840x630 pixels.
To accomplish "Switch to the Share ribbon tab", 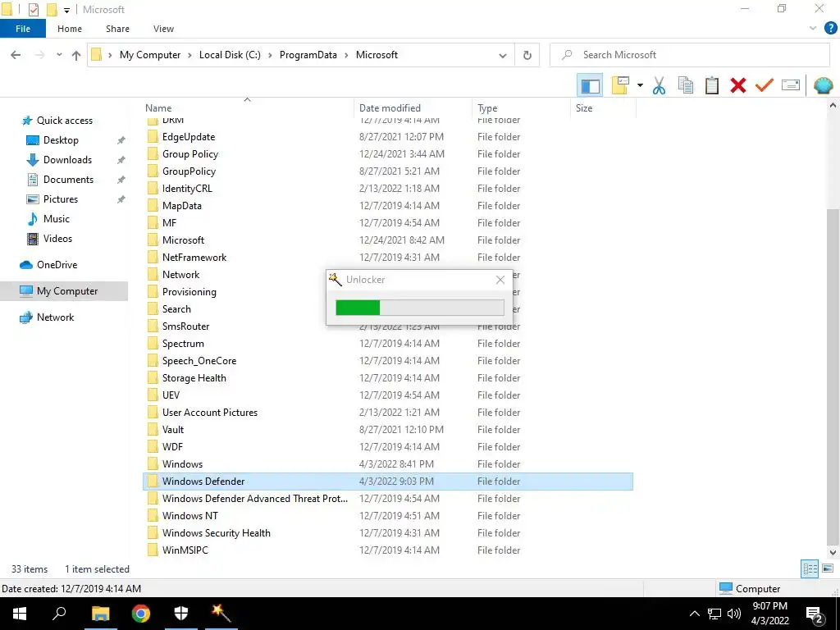I will point(117,29).
